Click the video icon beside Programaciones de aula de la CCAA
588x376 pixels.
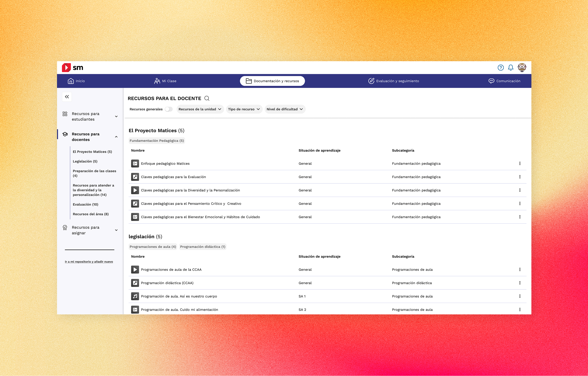[x=135, y=269]
